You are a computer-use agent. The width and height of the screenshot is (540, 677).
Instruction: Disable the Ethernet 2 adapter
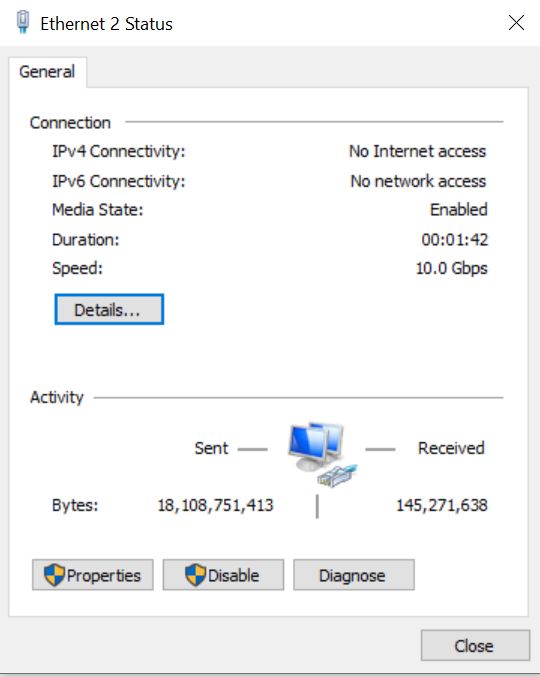pyautogui.click(x=223, y=575)
